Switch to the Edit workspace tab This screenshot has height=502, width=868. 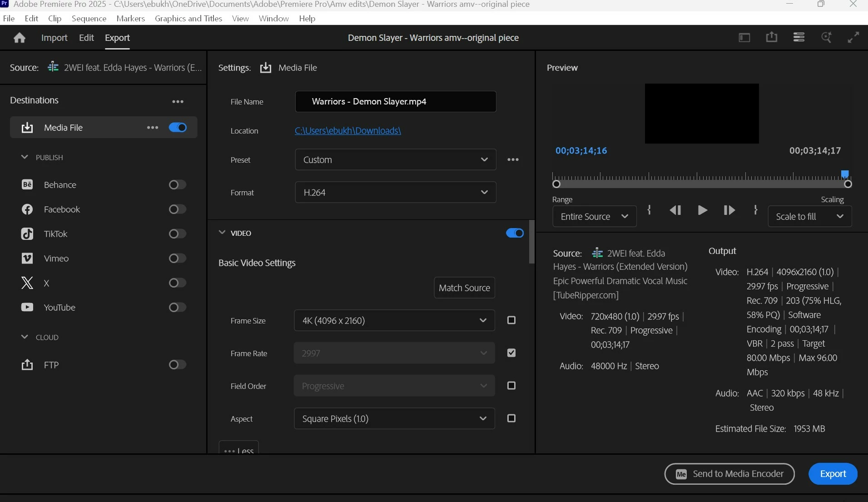pyautogui.click(x=86, y=38)
